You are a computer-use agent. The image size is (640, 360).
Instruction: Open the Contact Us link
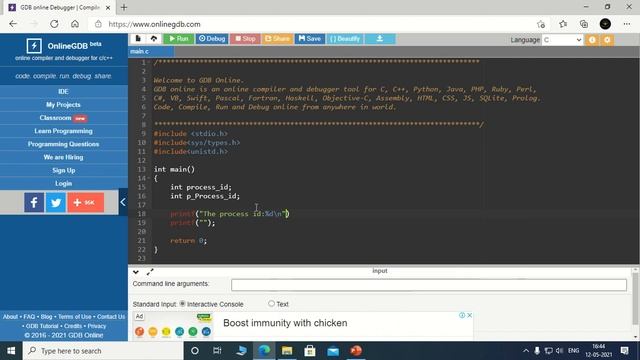[111, 317]
